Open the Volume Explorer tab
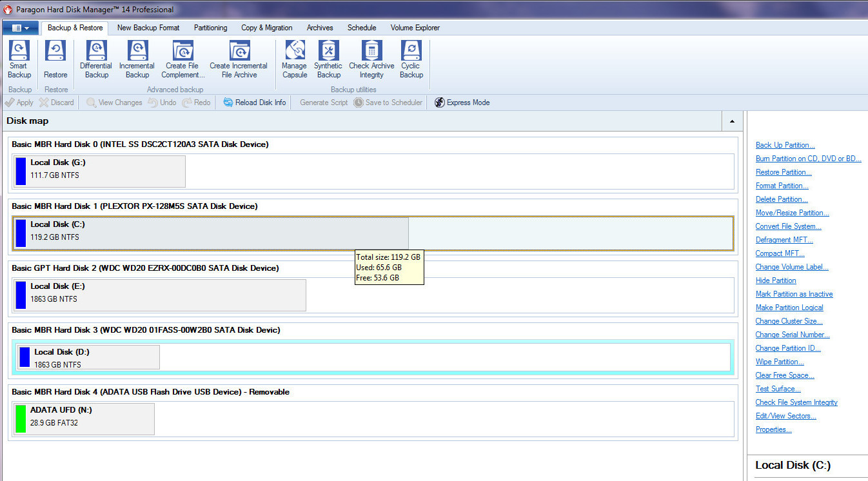Screen dimensions: 868x481 [415, 28]
